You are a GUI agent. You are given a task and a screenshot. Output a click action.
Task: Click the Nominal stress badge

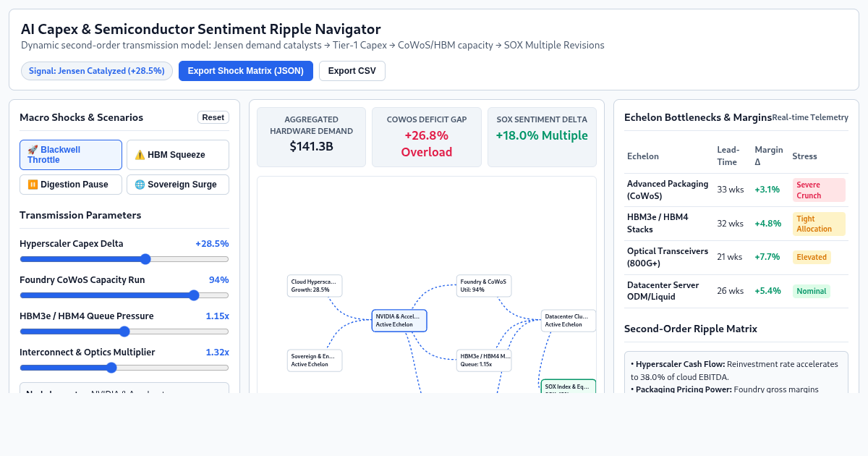point(811,291)
